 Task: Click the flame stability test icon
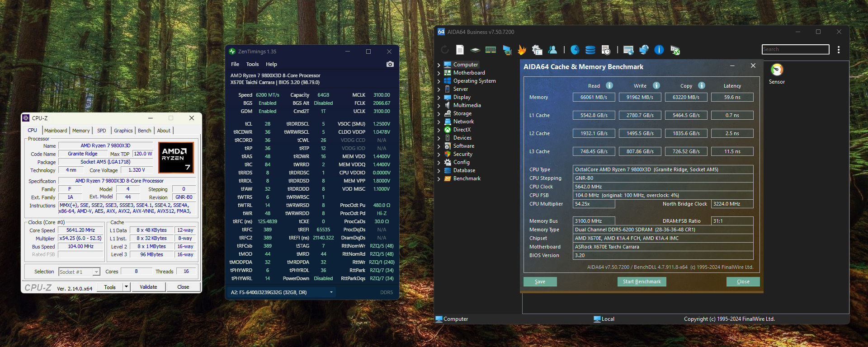pyautogui.click(x=522, y=50)
